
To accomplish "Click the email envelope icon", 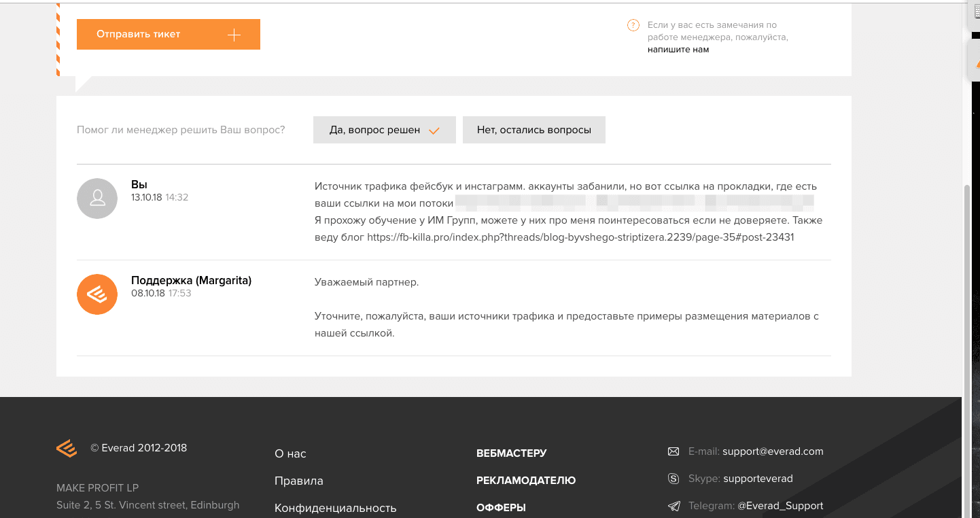I will [x=673, y=451].
